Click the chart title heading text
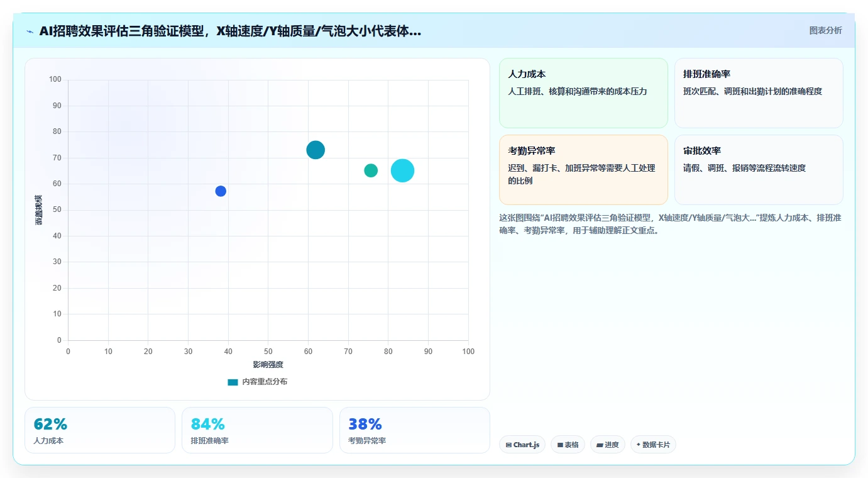 pyautogui.click(x=230, y=31)
